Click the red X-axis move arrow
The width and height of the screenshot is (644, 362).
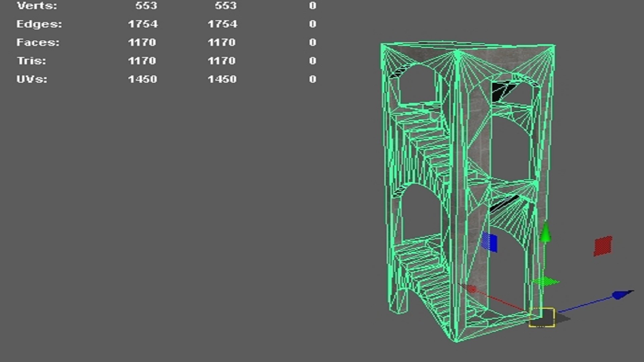[x=468, y=288]
